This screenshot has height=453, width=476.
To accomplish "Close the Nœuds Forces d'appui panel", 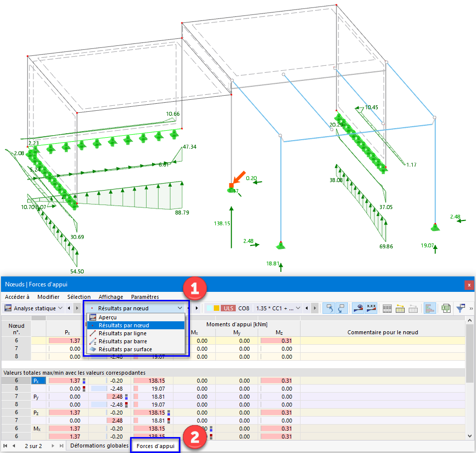I will click(469, 285).
